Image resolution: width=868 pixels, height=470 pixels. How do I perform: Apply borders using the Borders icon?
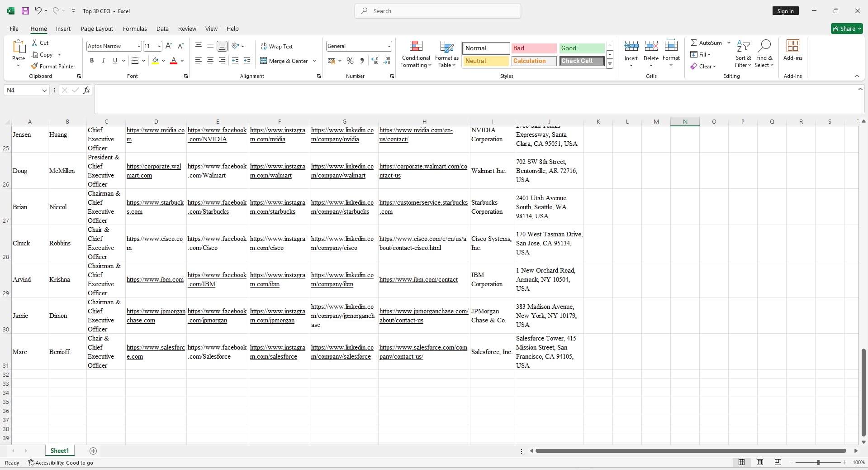pos(135,61)
